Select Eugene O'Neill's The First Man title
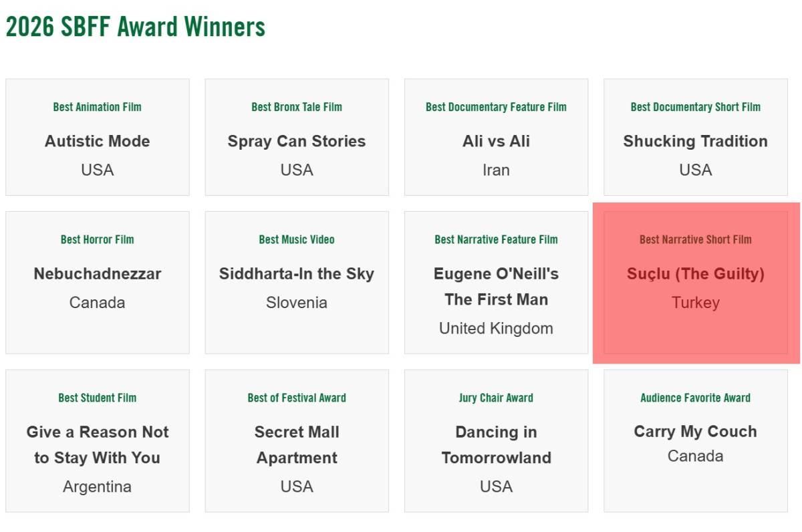802x532 pixels. (x=496, y=286)
